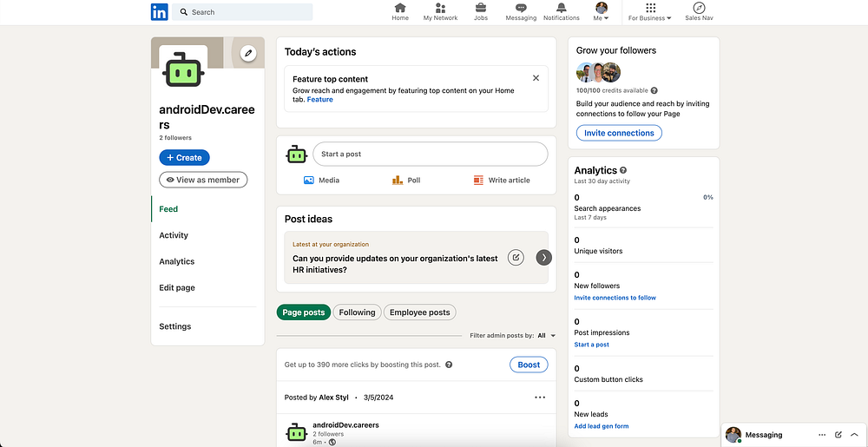Click the boost info help icon

pyautogui.click(x=449, y=365)
